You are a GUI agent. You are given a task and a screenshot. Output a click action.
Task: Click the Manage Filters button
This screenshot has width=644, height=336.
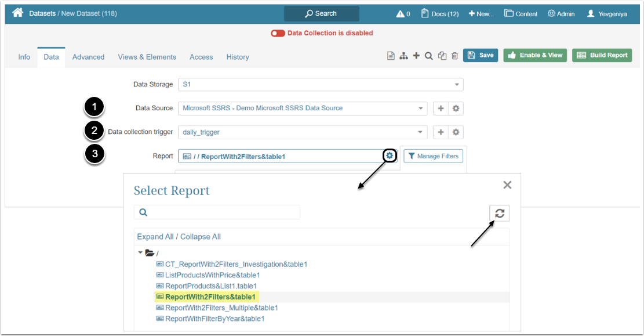434,156
